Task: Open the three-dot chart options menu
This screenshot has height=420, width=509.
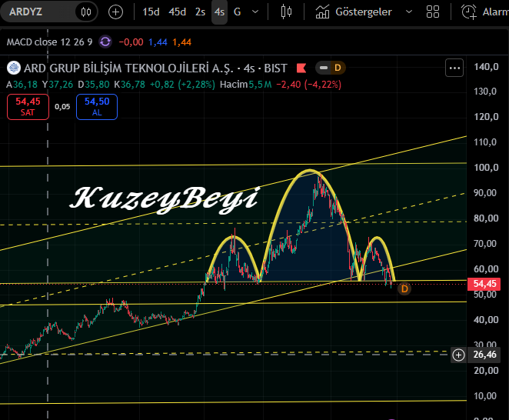Action: coord(454,68)
